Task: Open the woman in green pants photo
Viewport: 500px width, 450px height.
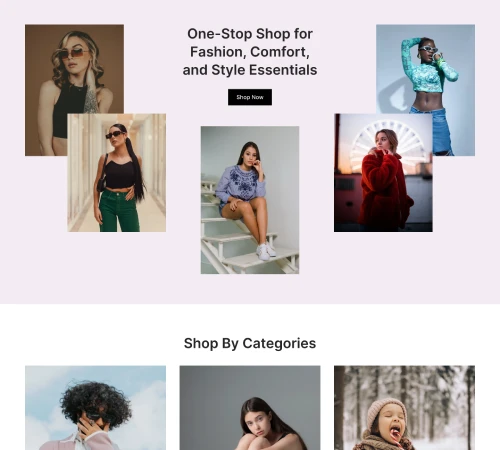Action: [x=117, y=173]
